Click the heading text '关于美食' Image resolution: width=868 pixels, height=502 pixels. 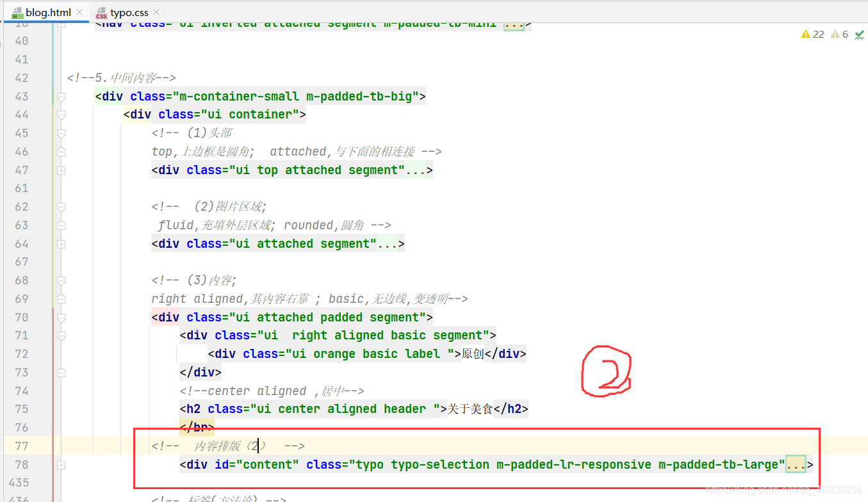pyautogui.click(x=470, y=409)
